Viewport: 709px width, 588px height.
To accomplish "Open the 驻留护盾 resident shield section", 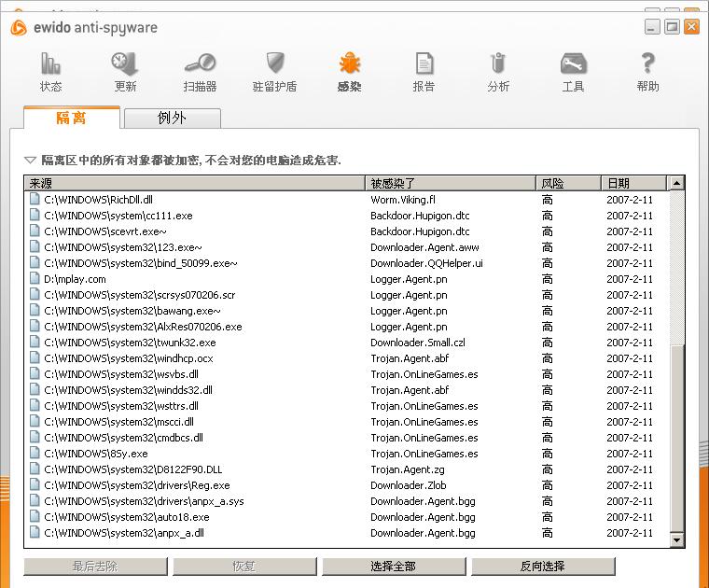I will point(274,72).
